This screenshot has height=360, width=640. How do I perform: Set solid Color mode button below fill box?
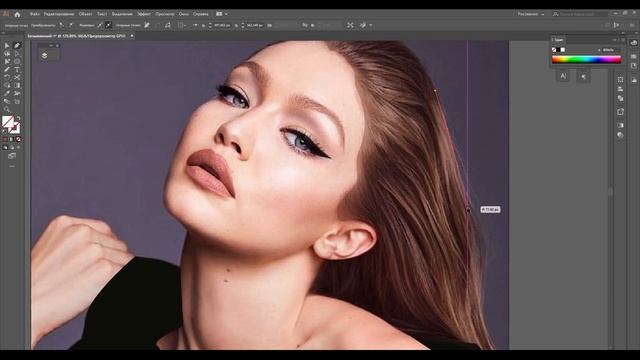(5, 139)
